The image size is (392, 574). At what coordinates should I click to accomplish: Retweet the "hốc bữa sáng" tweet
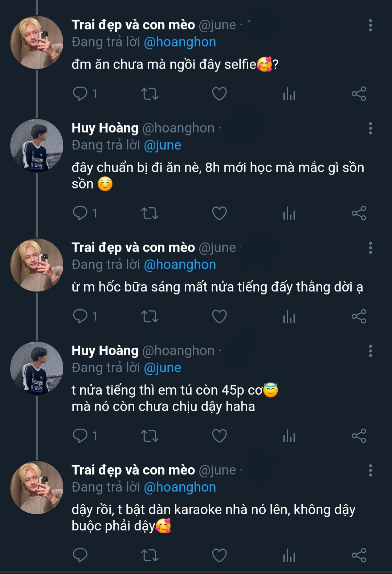pyautogui.click(x=150, y=316)
